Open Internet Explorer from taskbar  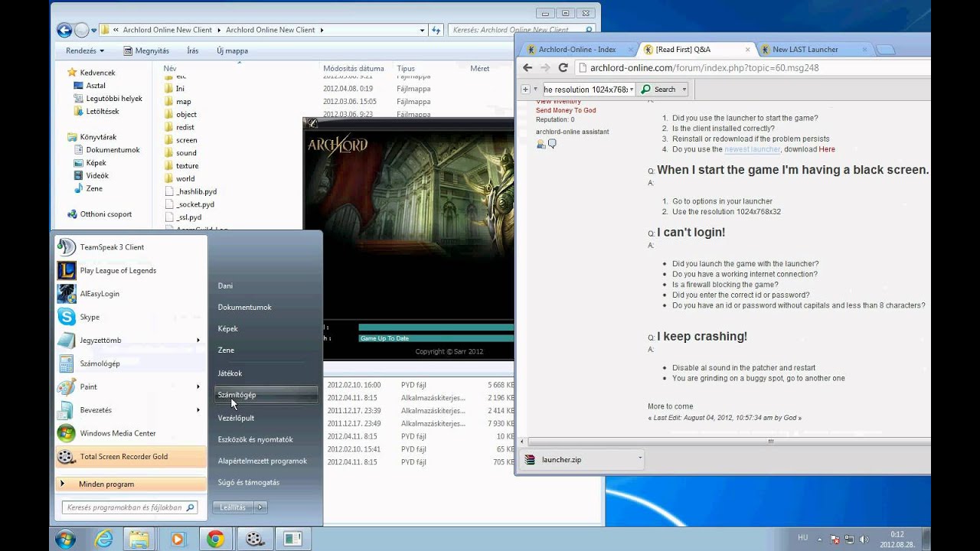click(102, 539)
